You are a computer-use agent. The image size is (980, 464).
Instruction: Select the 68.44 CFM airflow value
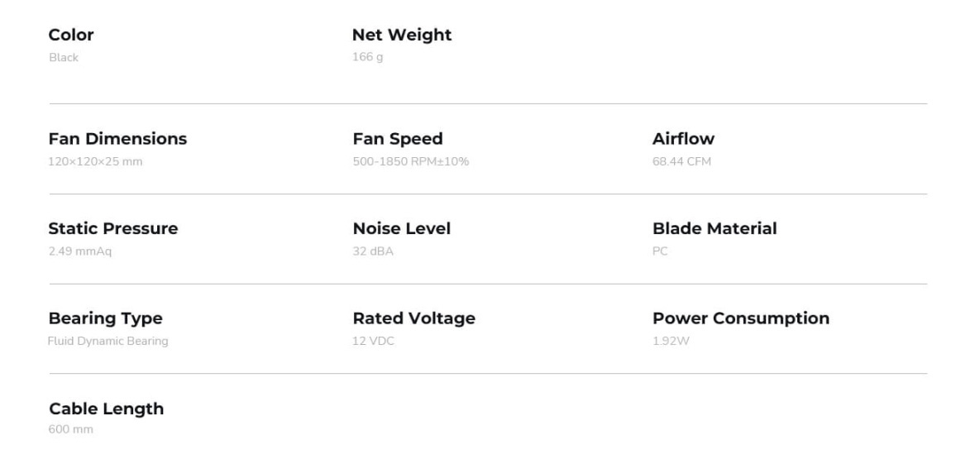682,161
